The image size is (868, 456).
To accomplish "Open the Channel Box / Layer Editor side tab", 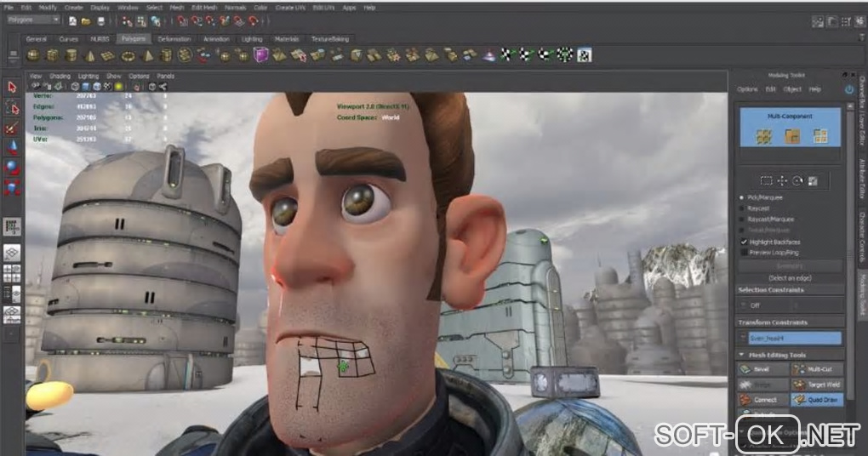I will 862,111.
